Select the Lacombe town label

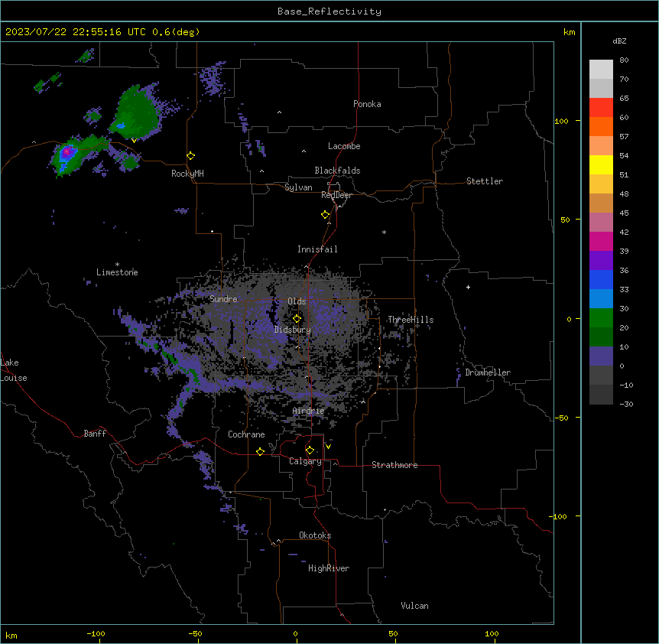[x=344, y=146]
